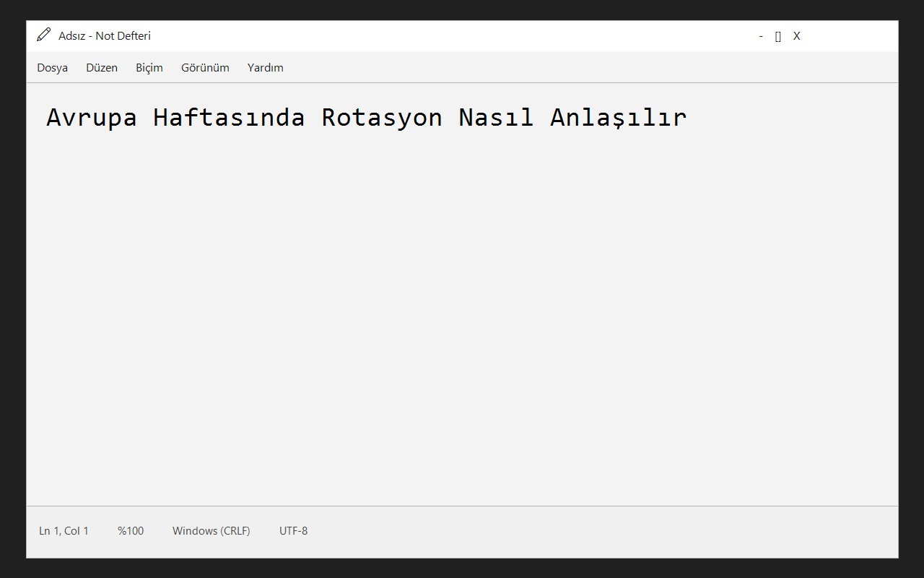The width and height of the screenshot is (924, 578).
Task: Click the 'UTF-8' encoding indicator
Action: click(293, 531)
